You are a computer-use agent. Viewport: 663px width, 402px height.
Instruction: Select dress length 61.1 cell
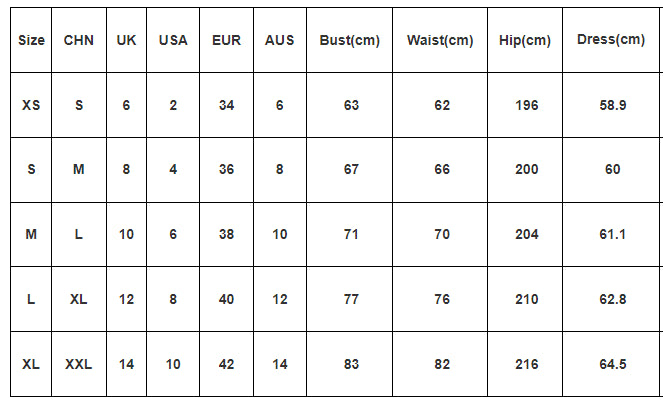(612, 234)
